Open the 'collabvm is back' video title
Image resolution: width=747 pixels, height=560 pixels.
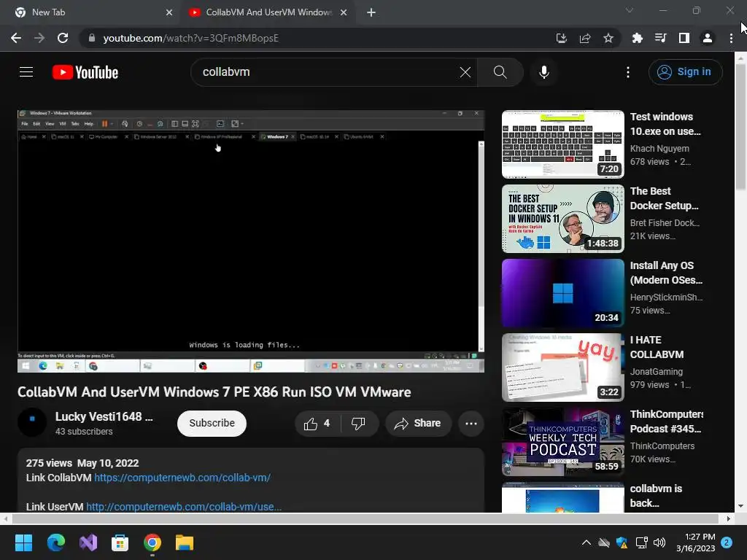[656, 496]
